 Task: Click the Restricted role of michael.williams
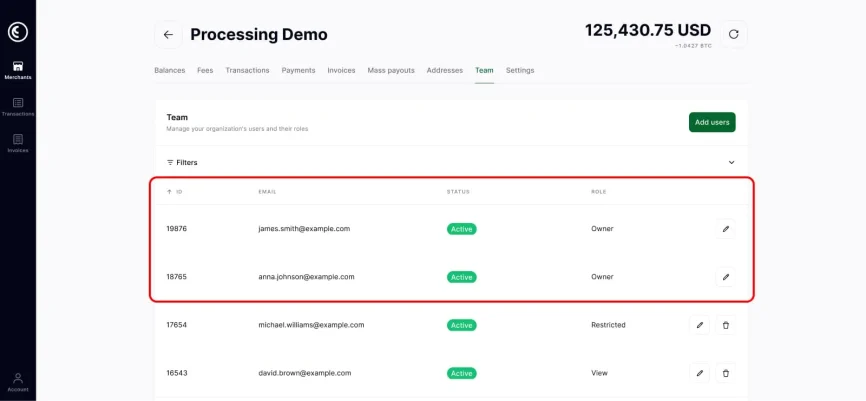pos(608,325)
